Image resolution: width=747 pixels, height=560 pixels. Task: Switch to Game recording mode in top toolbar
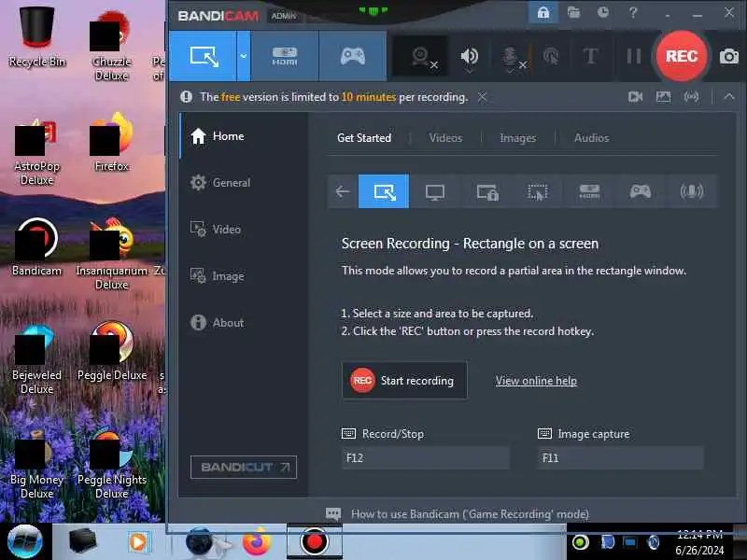point(353,56)
